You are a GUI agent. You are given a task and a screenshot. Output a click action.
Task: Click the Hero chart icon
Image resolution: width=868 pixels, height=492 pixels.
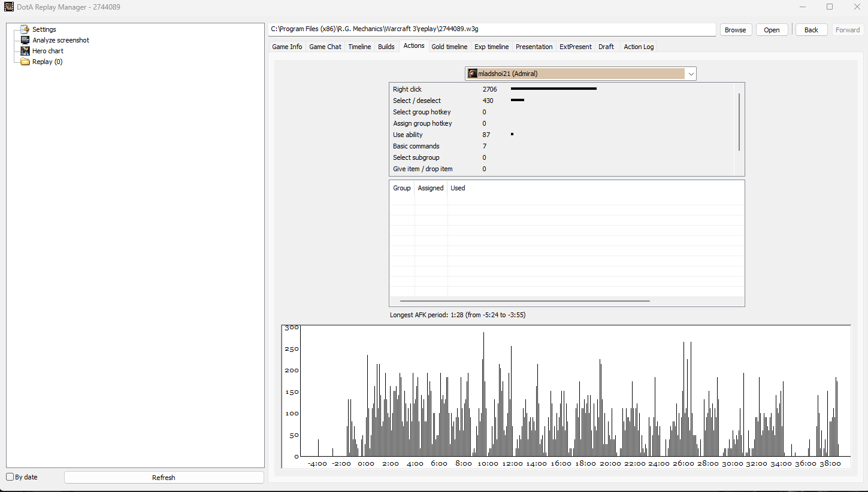pos(25,51)
